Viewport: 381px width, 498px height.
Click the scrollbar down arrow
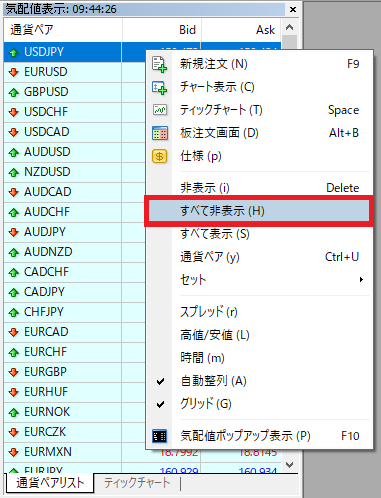(x=290, y=464)
